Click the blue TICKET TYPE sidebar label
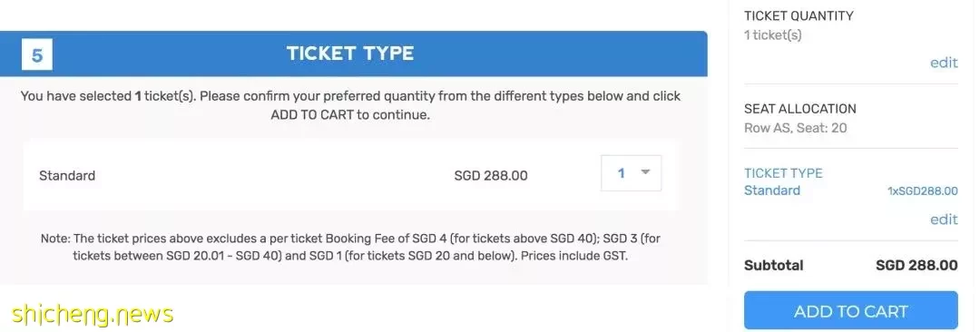The width and height of the screenshot is (980, 332). click(783, 173)
